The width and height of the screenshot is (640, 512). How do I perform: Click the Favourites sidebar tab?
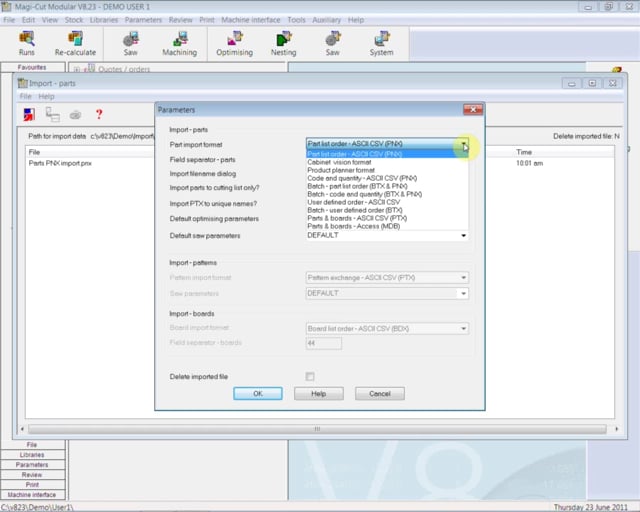32,67
